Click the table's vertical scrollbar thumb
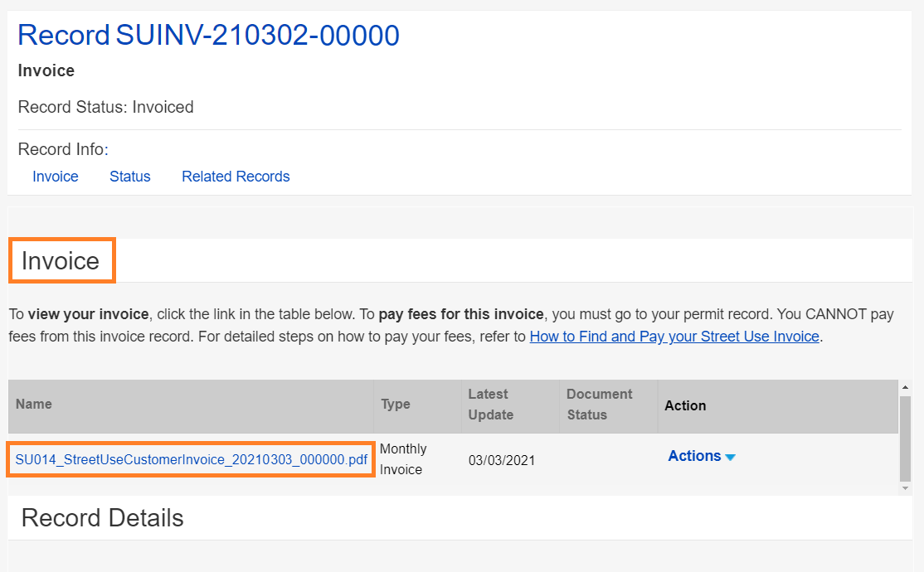 tap(905, 438)
